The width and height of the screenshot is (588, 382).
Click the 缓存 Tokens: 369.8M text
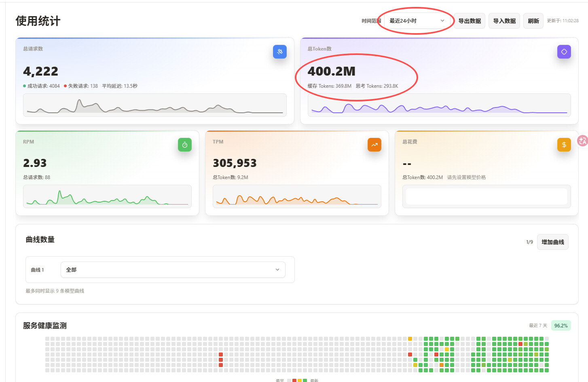[x=329, y=86]
